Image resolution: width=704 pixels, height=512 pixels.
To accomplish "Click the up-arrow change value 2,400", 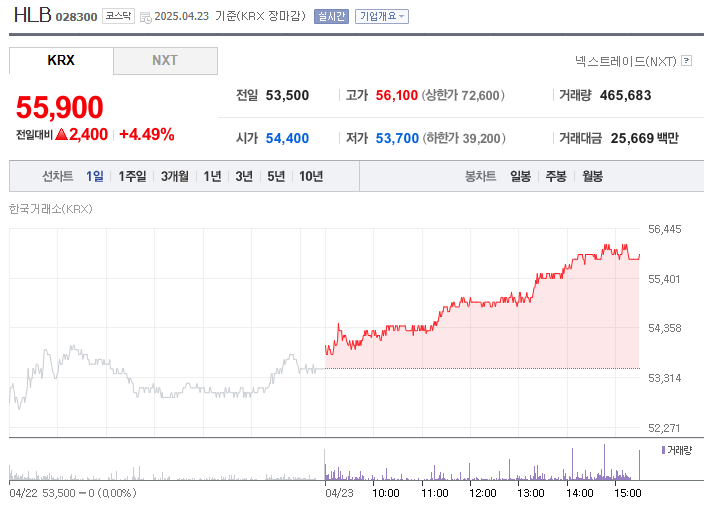I will 82,134.
